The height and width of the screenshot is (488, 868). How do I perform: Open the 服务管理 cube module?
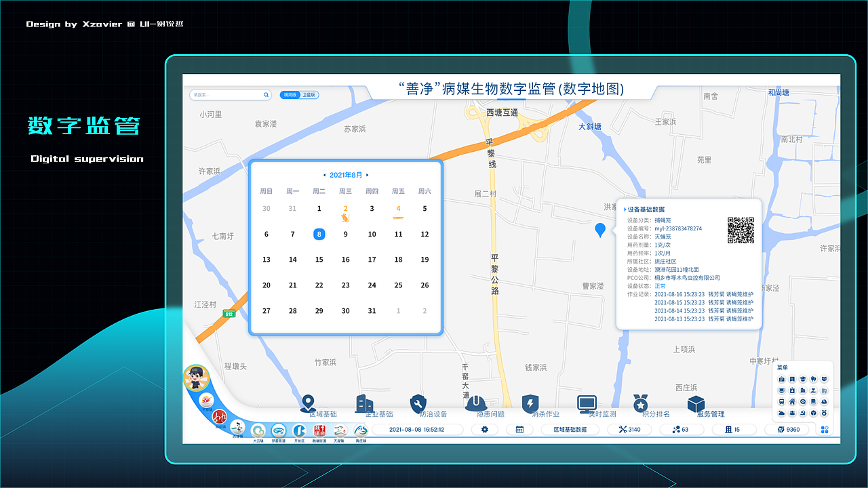point(696,405)
